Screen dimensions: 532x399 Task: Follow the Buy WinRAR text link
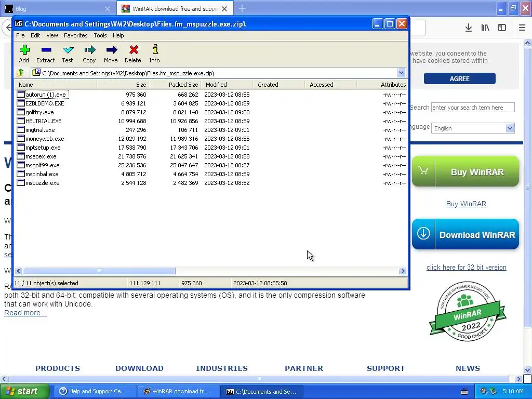[x=466, y=204]
